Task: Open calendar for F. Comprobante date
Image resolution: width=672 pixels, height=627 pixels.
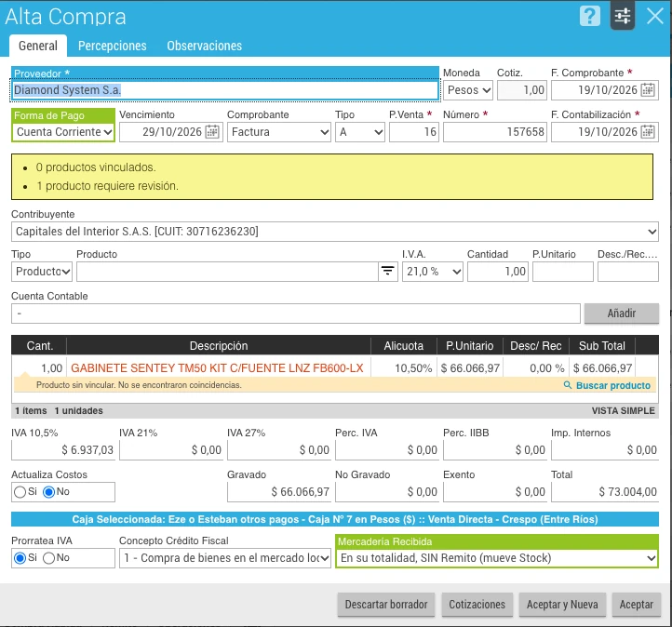Action: (648, 90)
